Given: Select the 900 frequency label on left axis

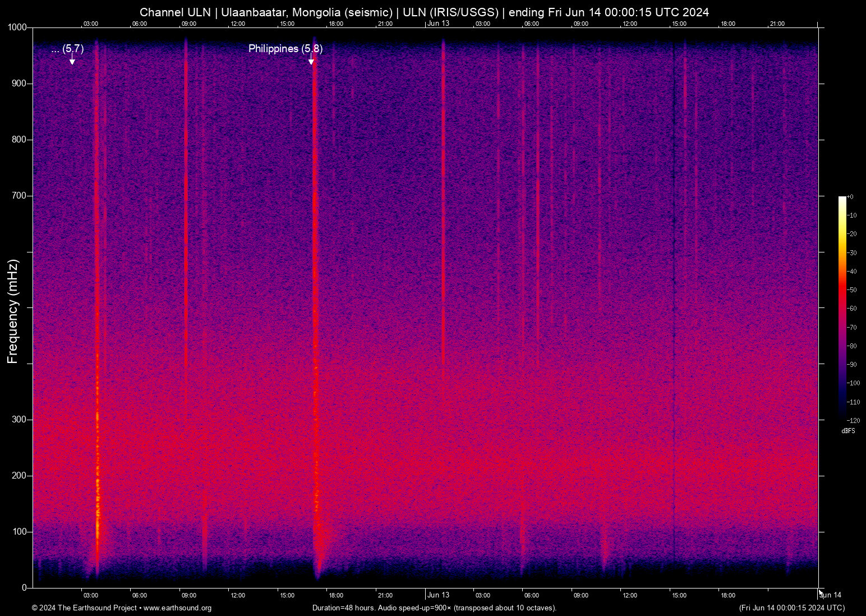Looking at the screenshot, I should tap(19, 83).
